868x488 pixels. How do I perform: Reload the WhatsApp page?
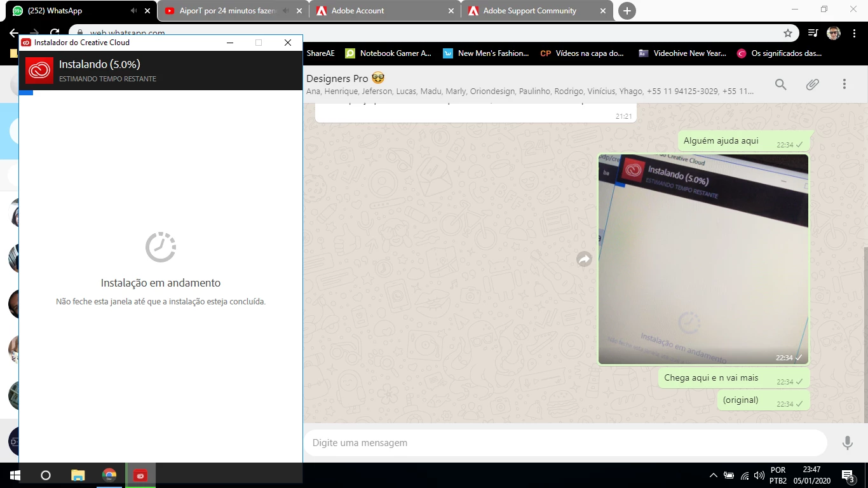point(55,33)
